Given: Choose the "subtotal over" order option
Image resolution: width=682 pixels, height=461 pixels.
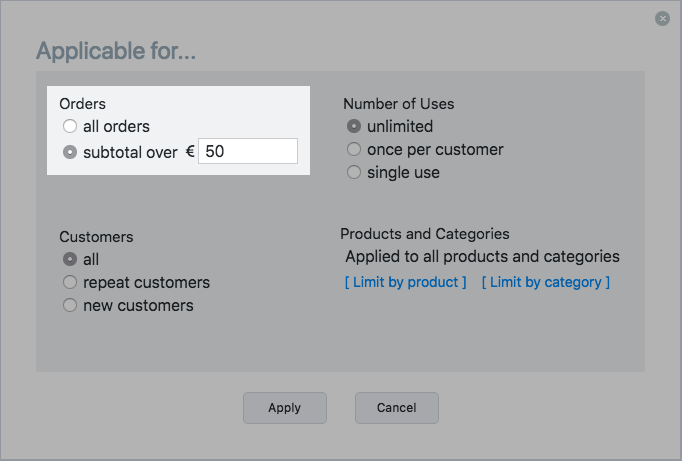Looking at the screenshot, I should 70,153.
